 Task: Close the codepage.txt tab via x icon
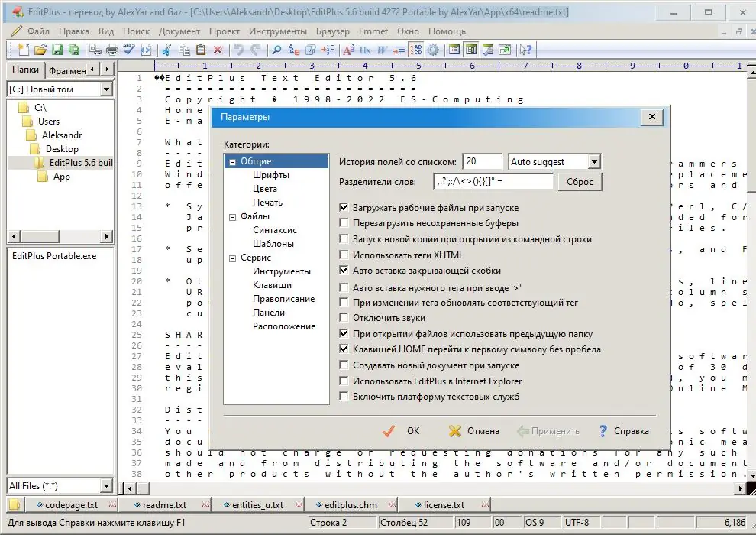112,505
